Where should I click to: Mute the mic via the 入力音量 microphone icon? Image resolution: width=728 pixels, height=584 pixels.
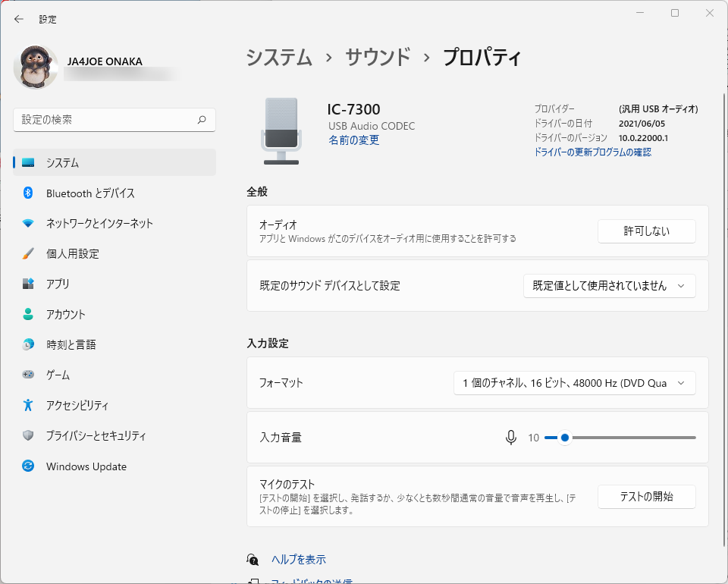coord(511,438)
